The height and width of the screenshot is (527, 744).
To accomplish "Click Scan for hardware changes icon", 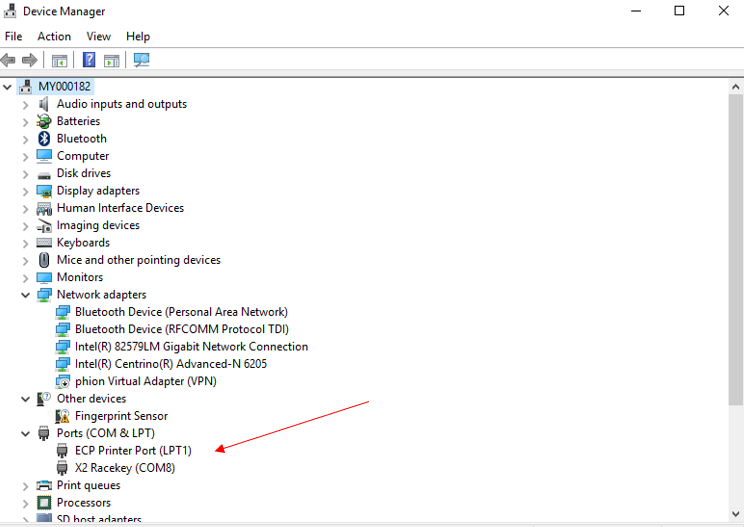I will 141,61.
